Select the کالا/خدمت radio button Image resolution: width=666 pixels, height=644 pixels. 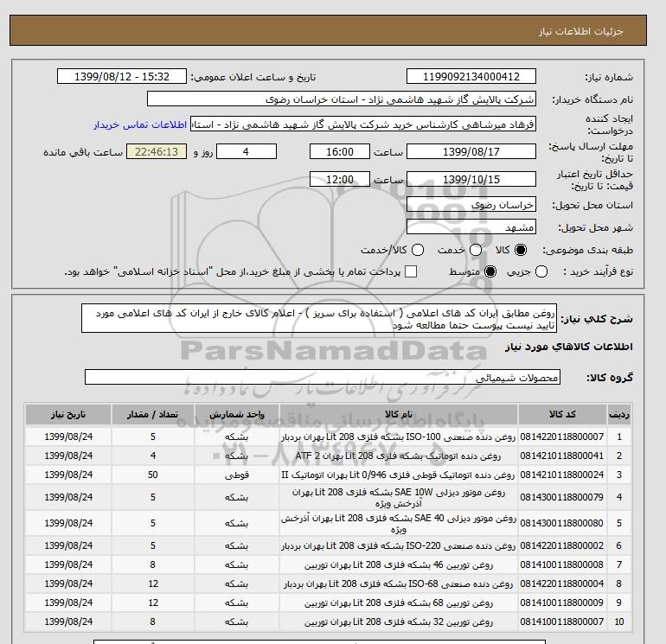(x=418, y=250)
